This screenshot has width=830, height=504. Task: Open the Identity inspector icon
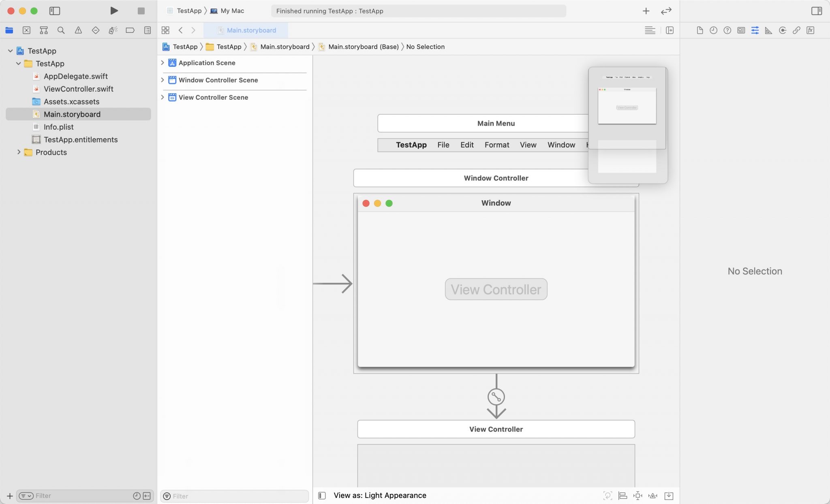click(x=741, y=30)
